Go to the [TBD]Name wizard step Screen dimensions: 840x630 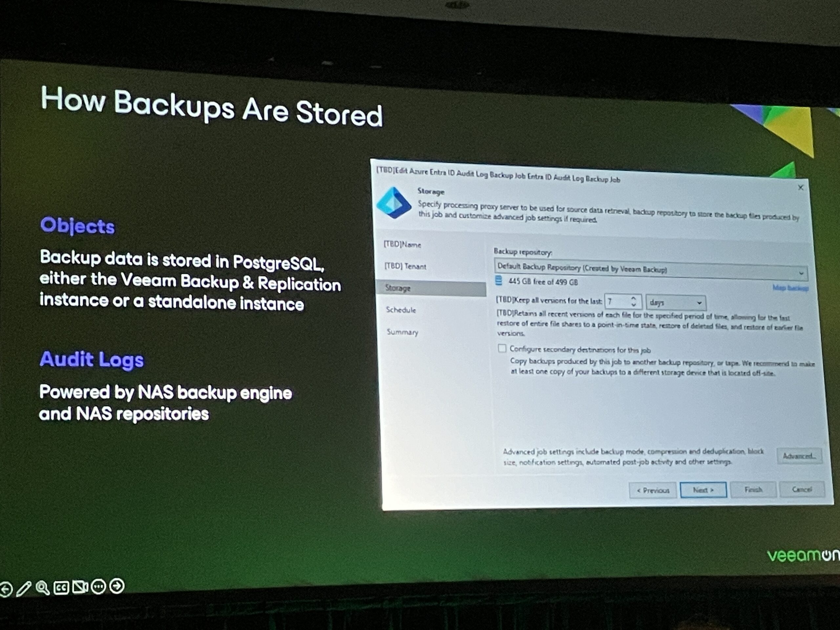[402, 244]
